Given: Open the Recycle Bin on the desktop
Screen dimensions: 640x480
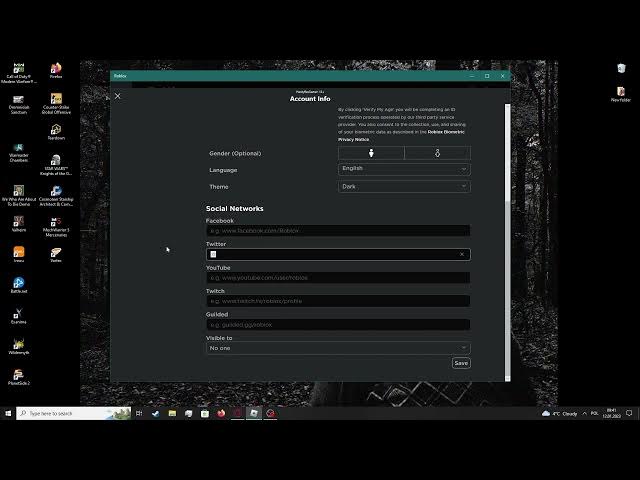Looking at the screenshot, I should coord(621,68).
